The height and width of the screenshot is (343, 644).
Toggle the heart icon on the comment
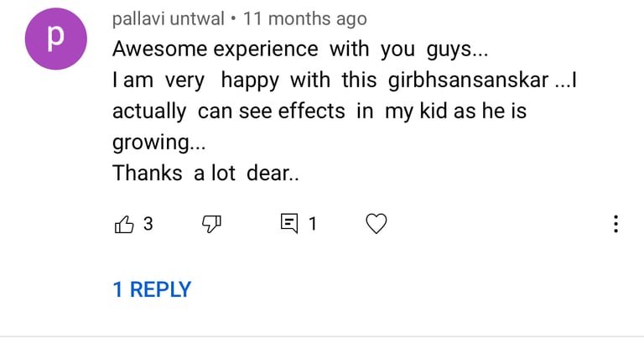coord(377,224)
